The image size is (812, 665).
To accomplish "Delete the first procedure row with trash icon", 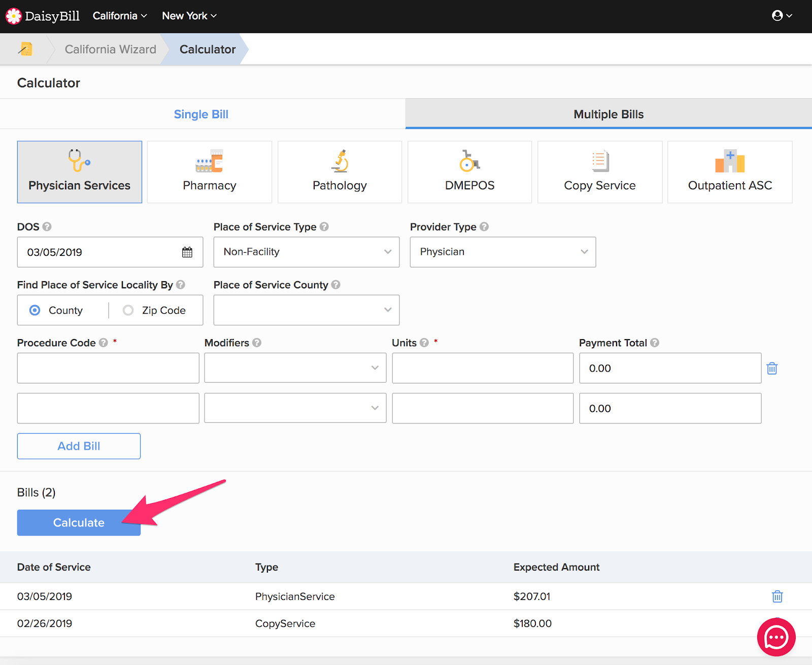I will click(x=772, y=368).
